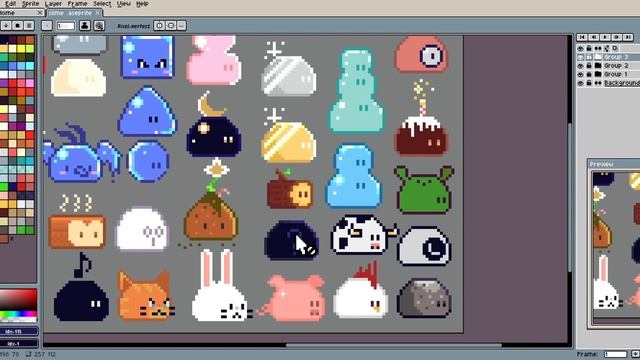This screenshot has width=640, height=360.
Task: Open the dynamics options icon
Action: 99,26
